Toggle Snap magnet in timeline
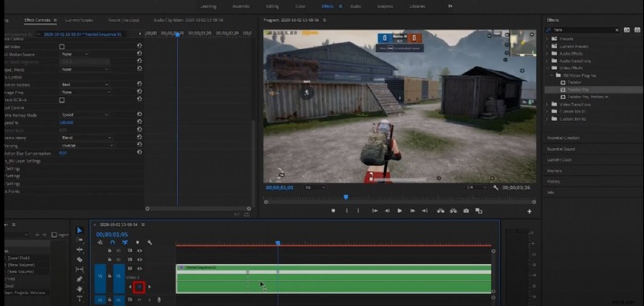 (113, 242)
